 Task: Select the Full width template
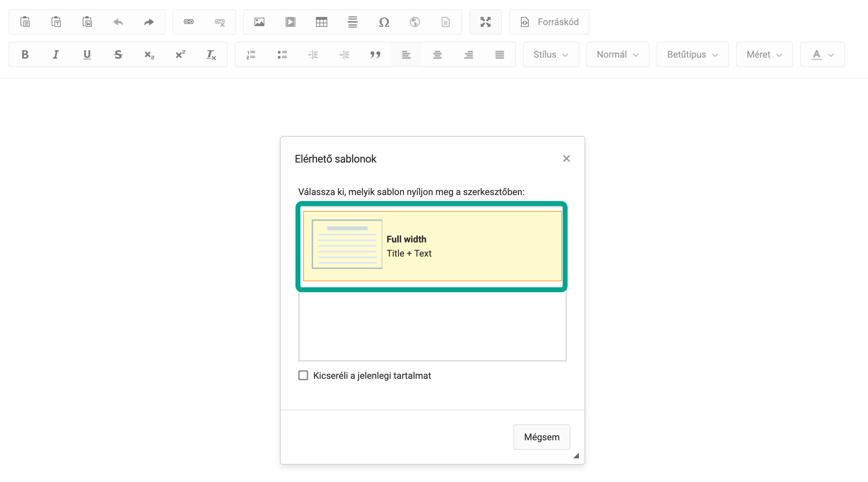pyautogui.click(x=432, y=246)
